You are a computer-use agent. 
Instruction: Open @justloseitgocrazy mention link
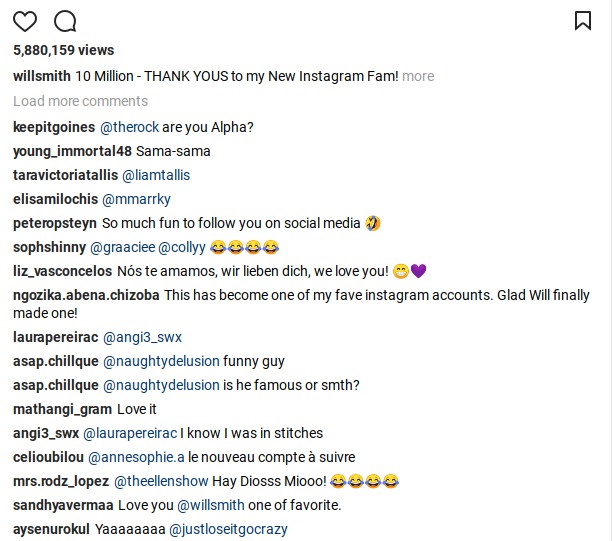pyautogui.click(x=228, y=529)
